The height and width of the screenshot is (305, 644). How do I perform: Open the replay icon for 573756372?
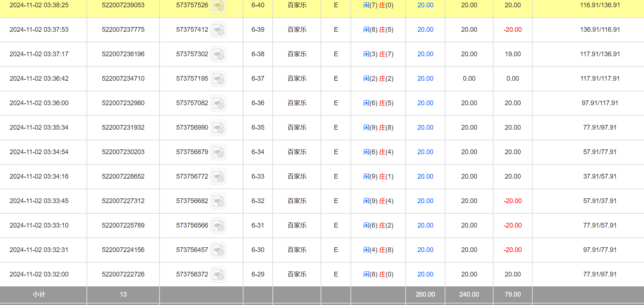point(218,275)
